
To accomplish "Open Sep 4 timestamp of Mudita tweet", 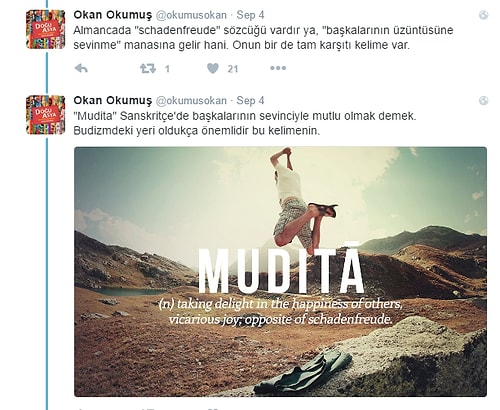I will click(250, 101).
